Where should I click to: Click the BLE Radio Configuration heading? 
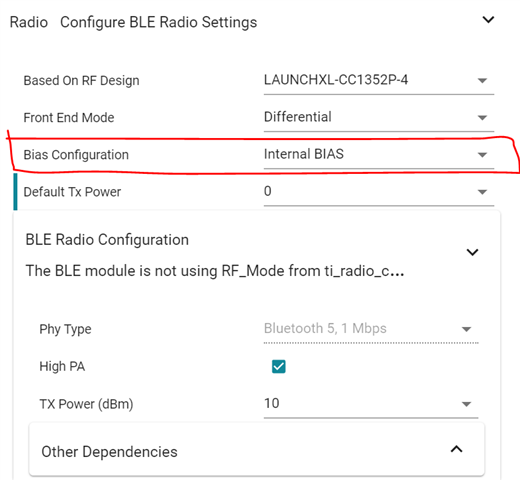[107, 240]
